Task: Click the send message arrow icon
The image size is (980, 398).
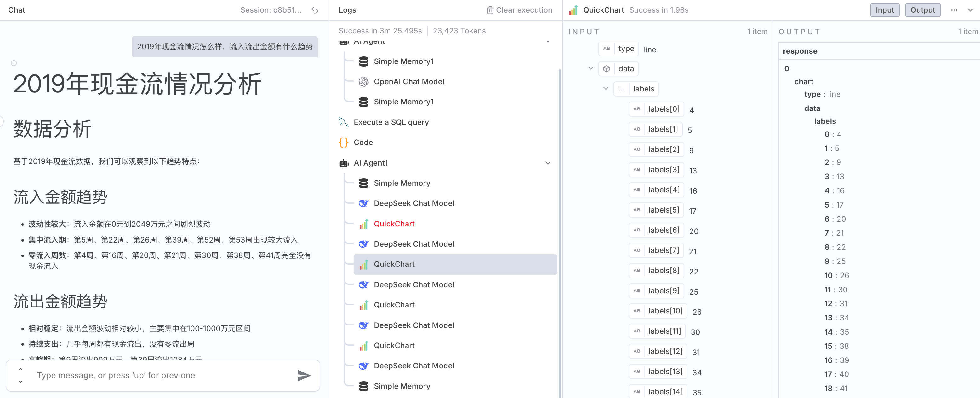Action: (x=304, y=375)
